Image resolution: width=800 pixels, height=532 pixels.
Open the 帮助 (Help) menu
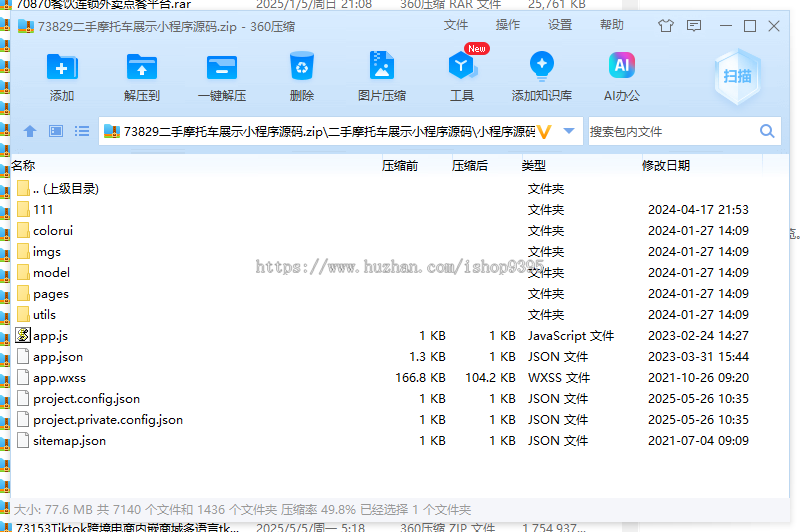[612, 25]
